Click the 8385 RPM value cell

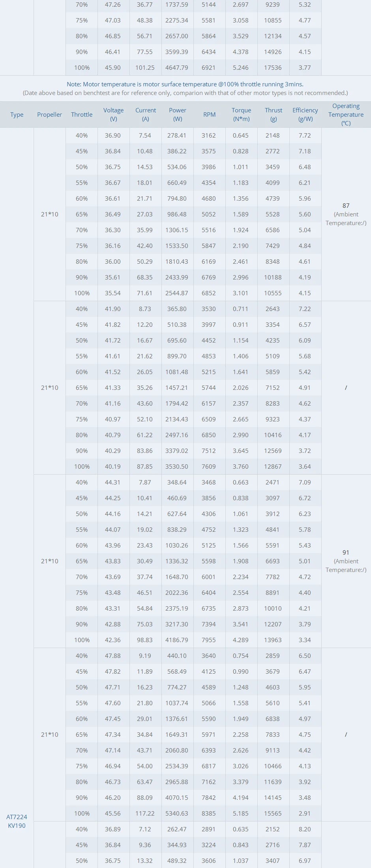(x=209, y=813)
